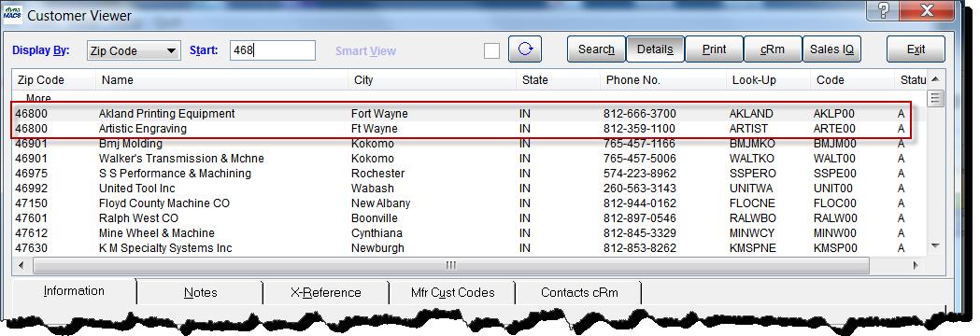Open the Display By Zip Code dropdown
The image size is (980, 336).
pos(134,50)
